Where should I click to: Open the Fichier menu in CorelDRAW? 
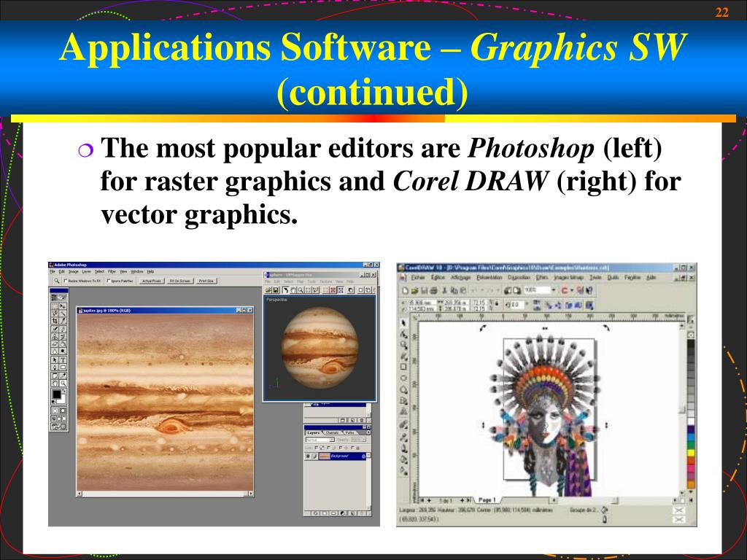tap(418, 278)
